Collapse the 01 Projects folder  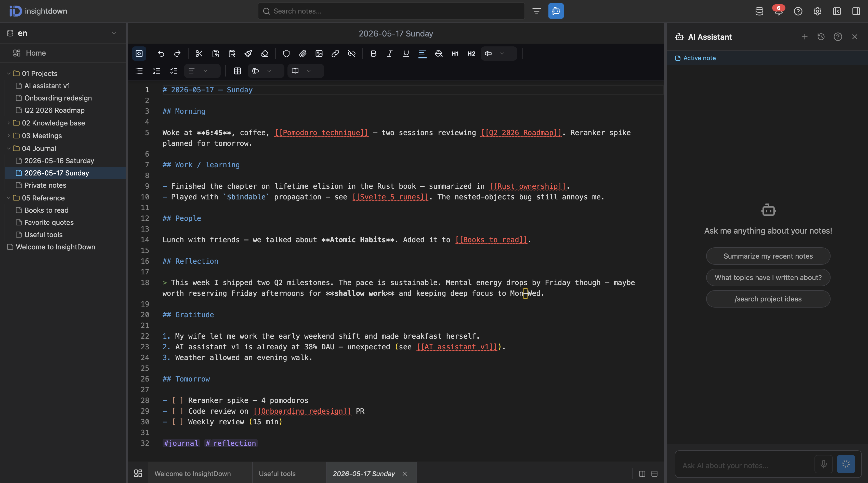[8, 73]
